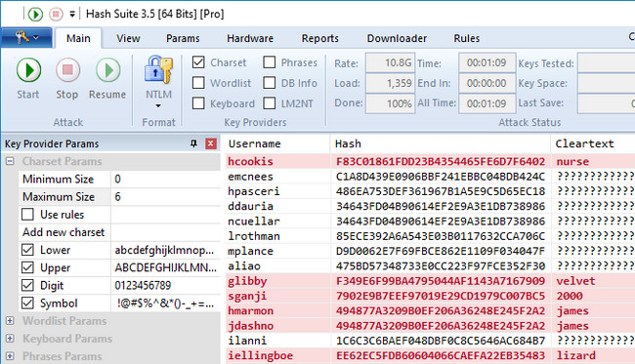
Task: Enable the Phrases key provider
Action: [x=270, y=62]
